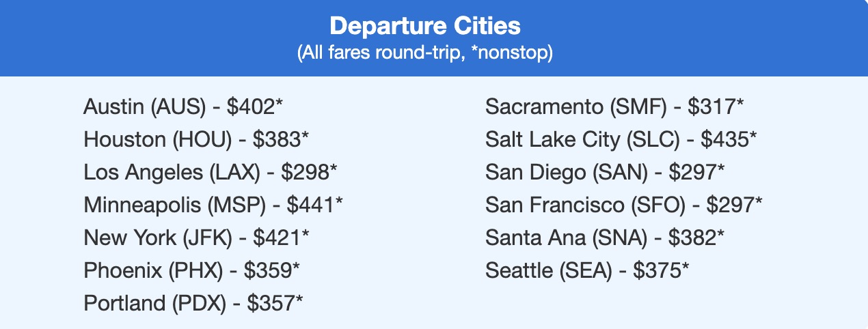Pick the Seattle (SEA) $375 fare
Screen dimensions: 868x329
tap(587, 271)
